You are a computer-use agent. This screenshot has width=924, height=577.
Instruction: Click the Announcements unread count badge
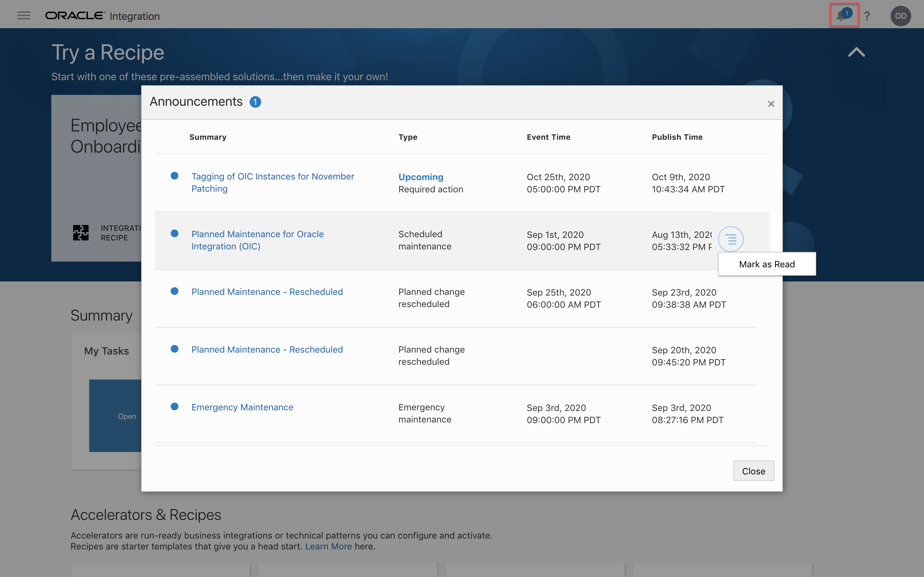pyautogui.click(x=255, y=102)
